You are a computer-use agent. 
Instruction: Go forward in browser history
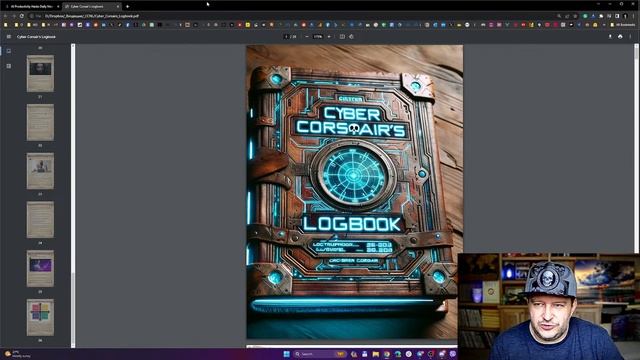click(x=13, y=16)
